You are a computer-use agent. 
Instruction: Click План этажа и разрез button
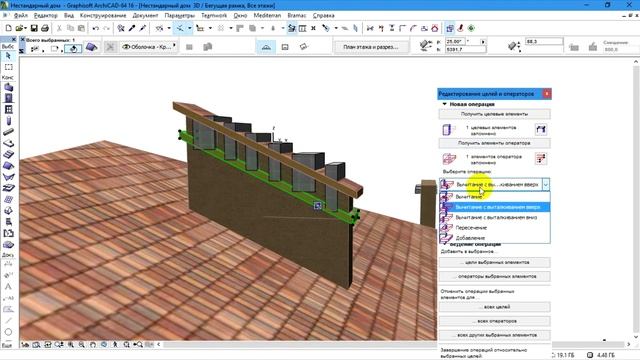(x=371, y=47)
